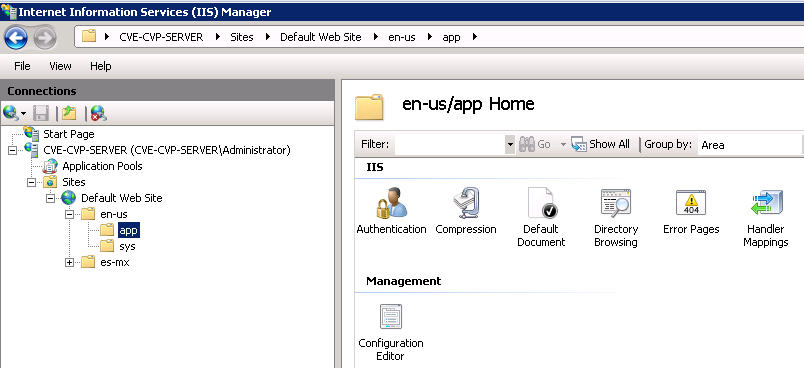Click the Show All button
This screenshot has height=368, width=804.
pyautogui.click(x=600, y=145)
